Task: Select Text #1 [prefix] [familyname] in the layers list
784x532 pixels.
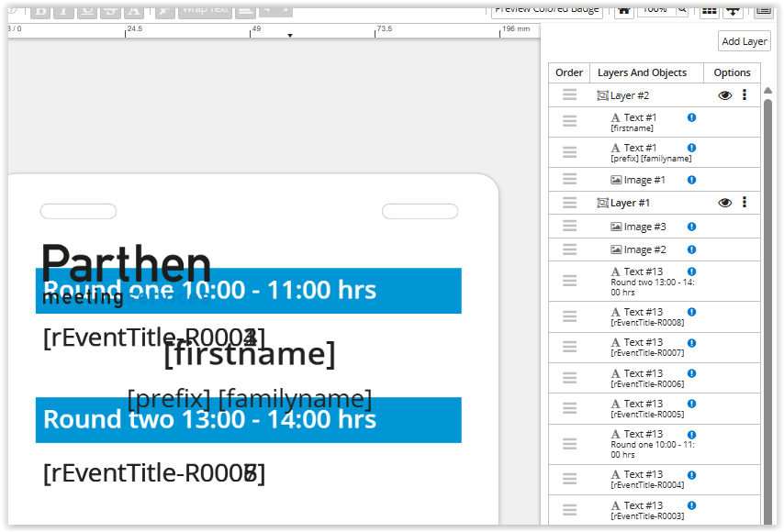Action: (650, 152)
